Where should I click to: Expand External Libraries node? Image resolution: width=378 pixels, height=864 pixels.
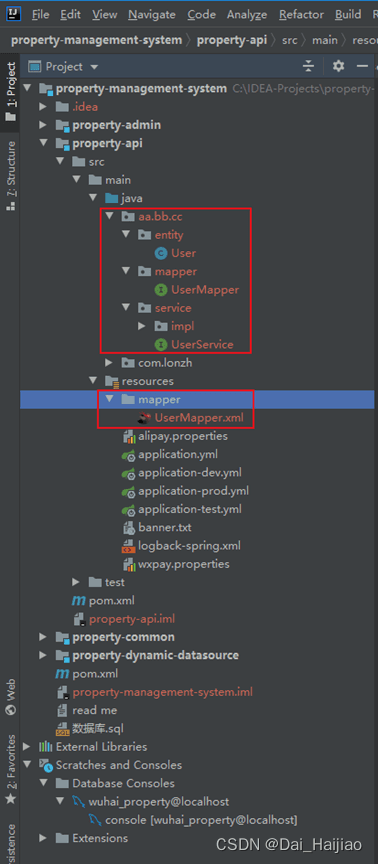26,747
